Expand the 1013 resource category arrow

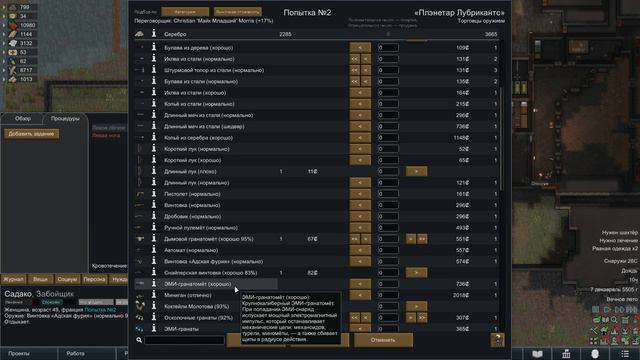pos(4,79)
